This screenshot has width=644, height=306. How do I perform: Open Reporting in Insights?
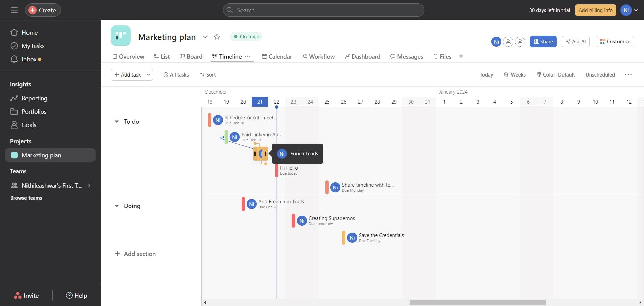(x=34, y=98)
